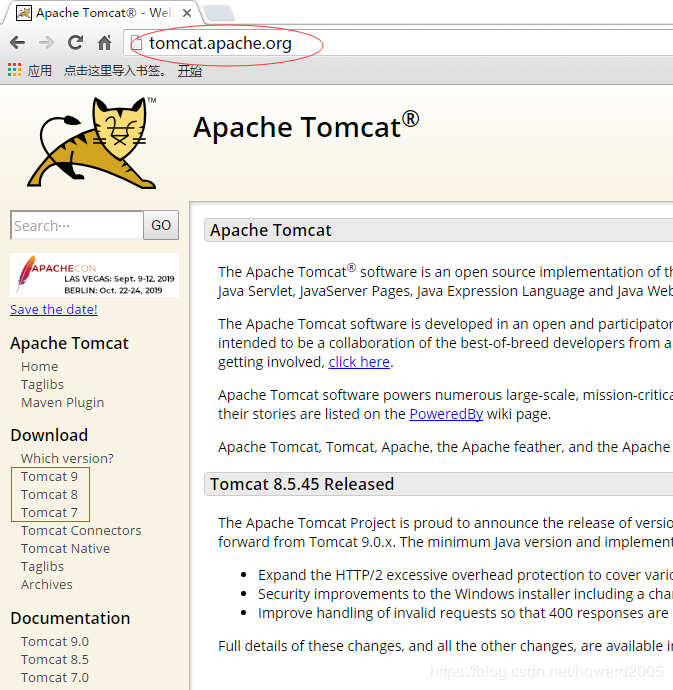Viewport: 673px width, 690px height.
Task: Open Tomcat 8 download link
Action: tap(49, 495)
